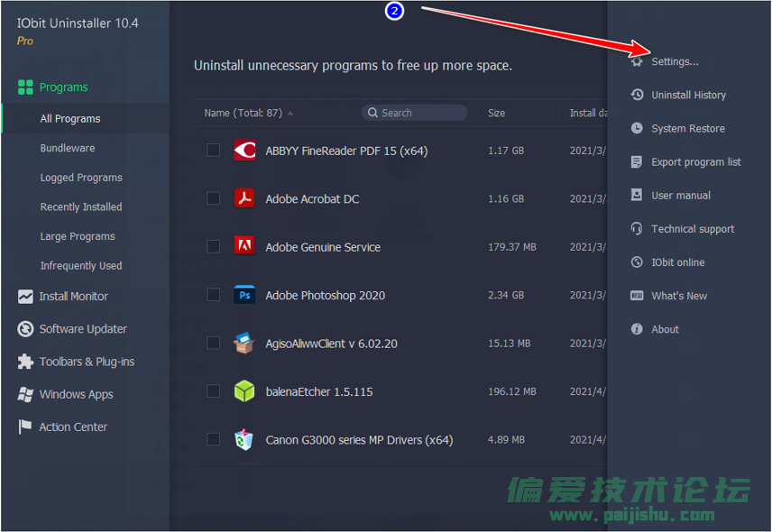Show Large Programs list
Image resolution: width=772 pixels, height=532 pixels.
point(78,236)
